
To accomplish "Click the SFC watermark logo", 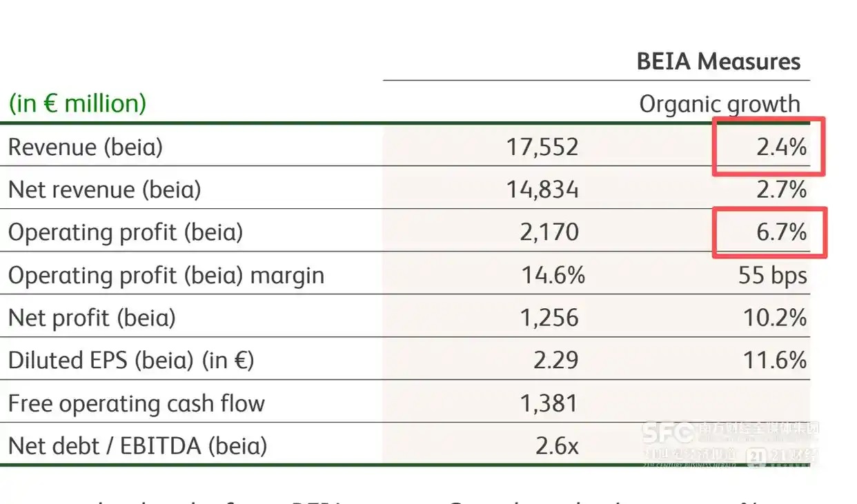I will point(668,432).
